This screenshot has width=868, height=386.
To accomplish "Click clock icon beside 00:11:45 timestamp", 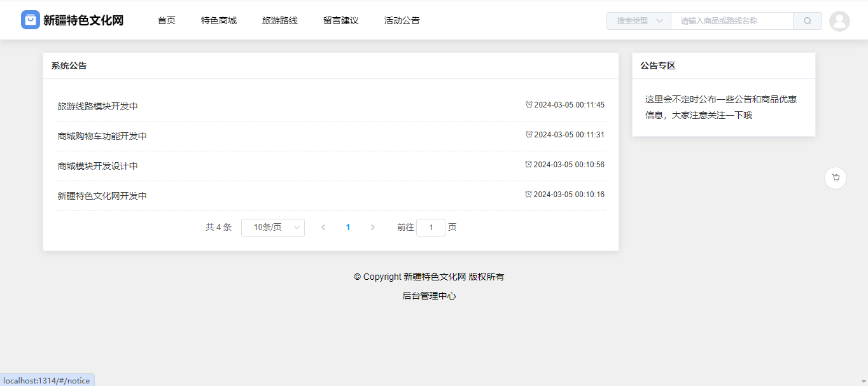I will coord(529,105).
